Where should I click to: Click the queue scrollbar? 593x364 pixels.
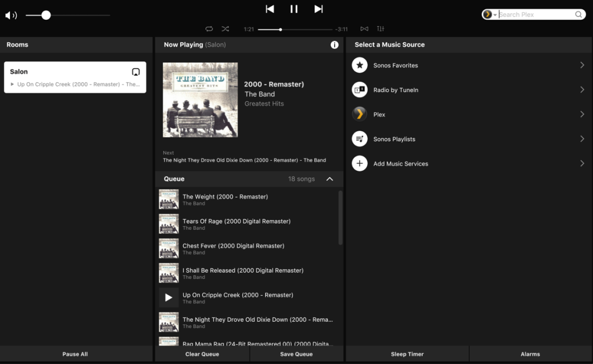pyautogui.click(x=341, y=218)
